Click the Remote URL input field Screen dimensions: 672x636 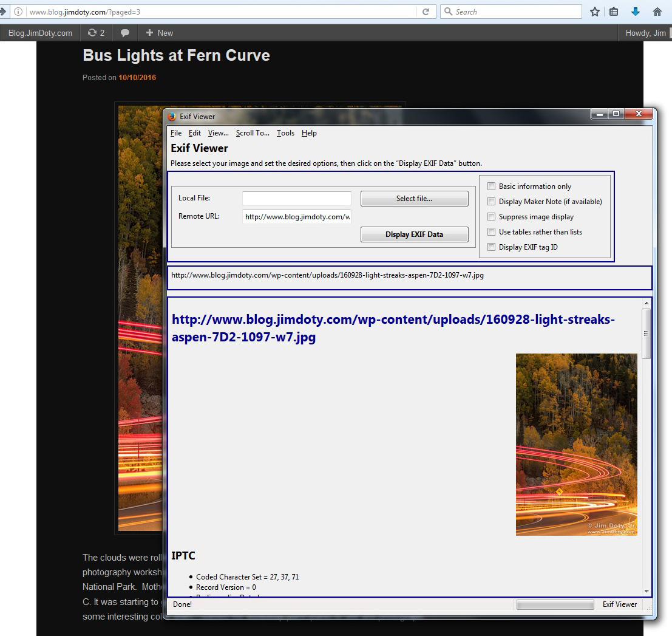pos(297,217)
